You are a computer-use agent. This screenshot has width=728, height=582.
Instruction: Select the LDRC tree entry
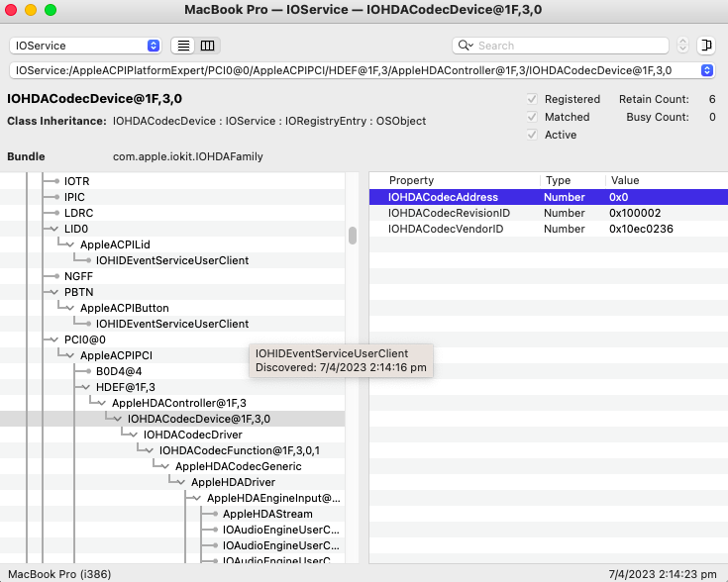pos(78,213)
